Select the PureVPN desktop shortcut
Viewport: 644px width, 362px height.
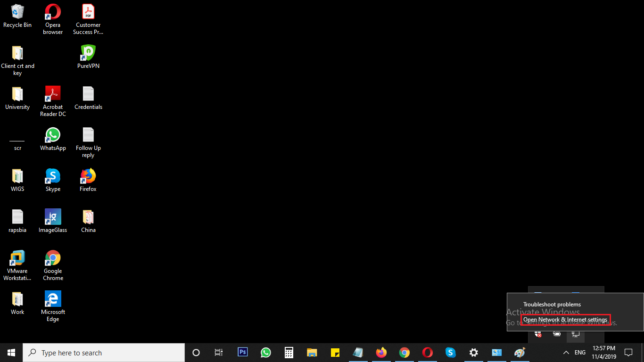pos(88,57)
